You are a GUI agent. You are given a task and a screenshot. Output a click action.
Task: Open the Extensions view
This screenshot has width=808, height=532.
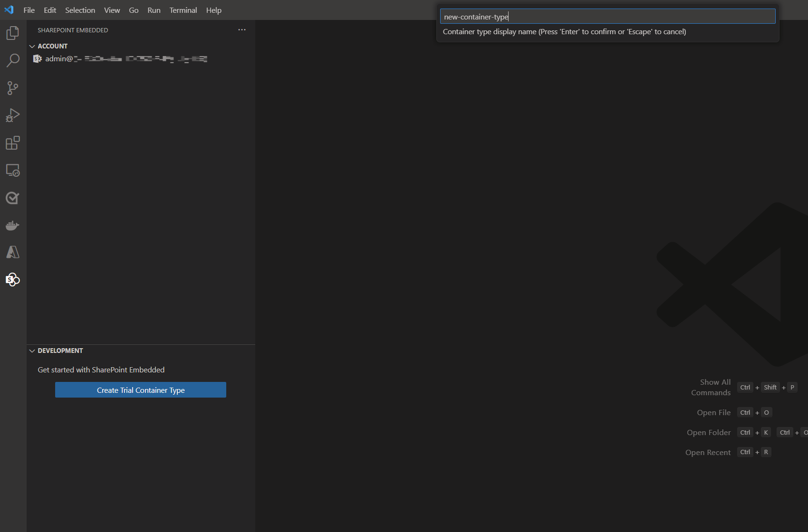[x=12, y=143]
